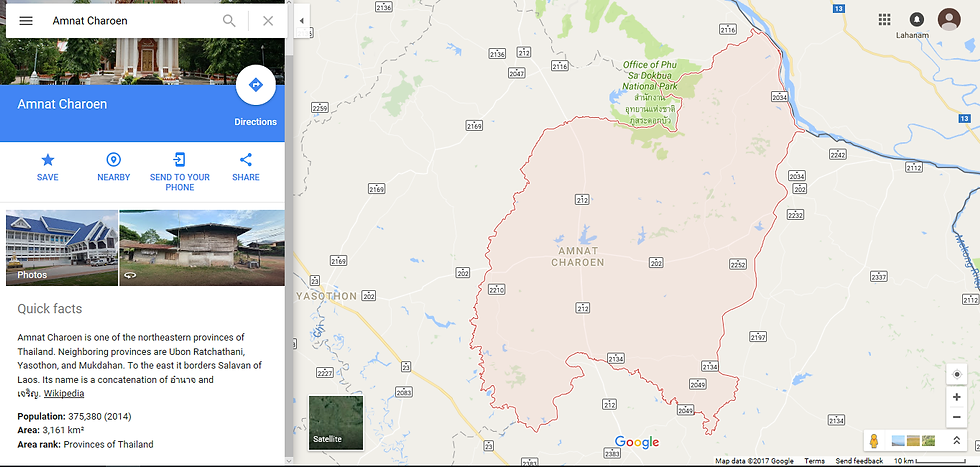Open the hamburger main menu

(x=26, y=21)
